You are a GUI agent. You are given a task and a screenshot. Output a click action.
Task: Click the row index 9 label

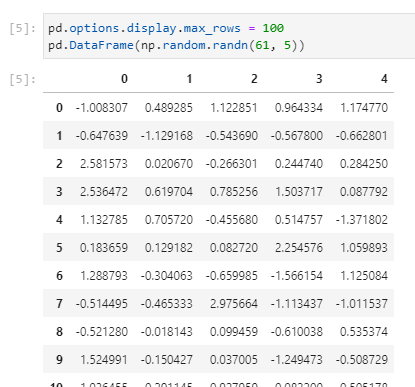coord(59,360)
